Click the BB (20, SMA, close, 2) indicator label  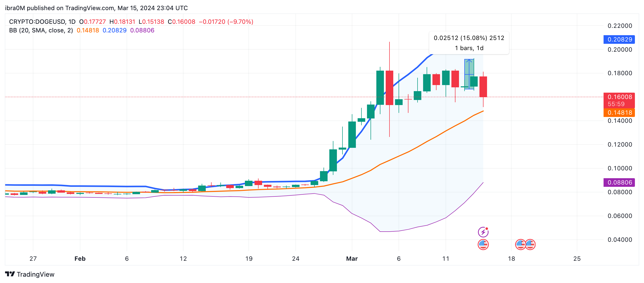(42, 30)
